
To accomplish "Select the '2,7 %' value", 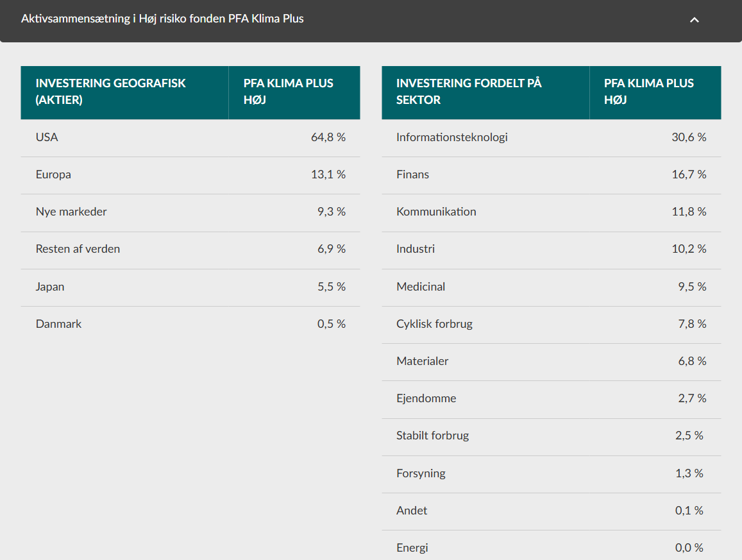I will [x=693, y=398].
